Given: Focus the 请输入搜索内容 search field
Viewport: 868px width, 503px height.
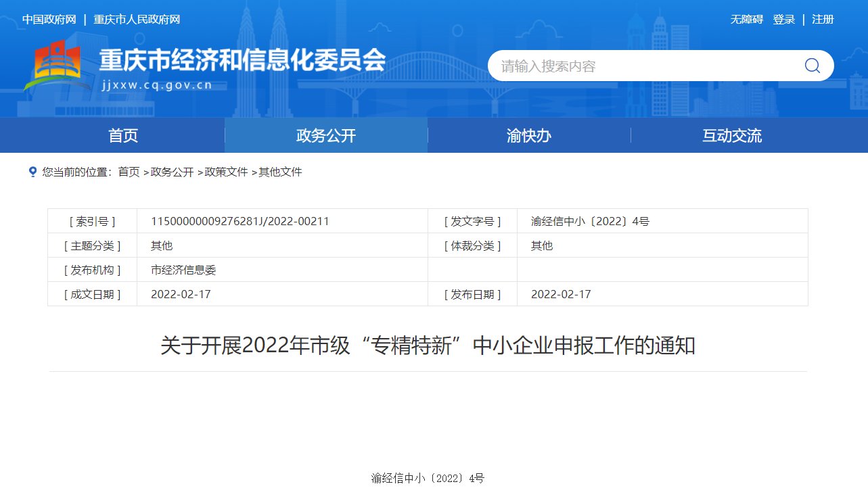Looking at the screenshot, I should point(643,66).
